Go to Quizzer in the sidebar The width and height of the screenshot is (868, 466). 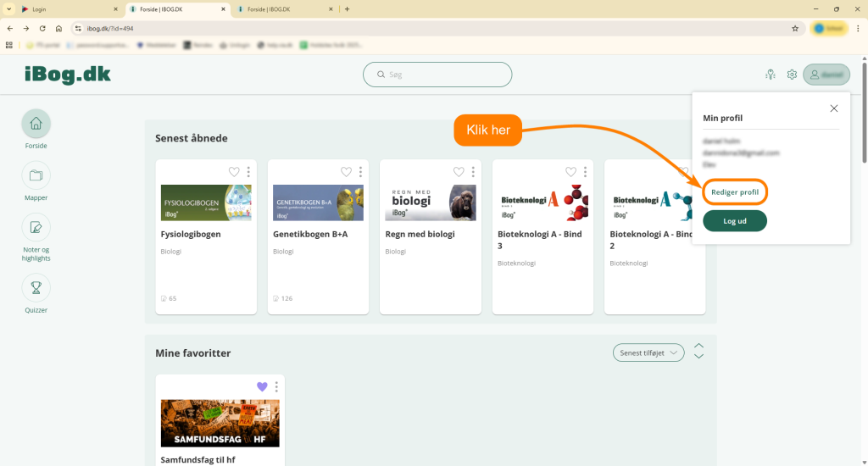[36, 288]
